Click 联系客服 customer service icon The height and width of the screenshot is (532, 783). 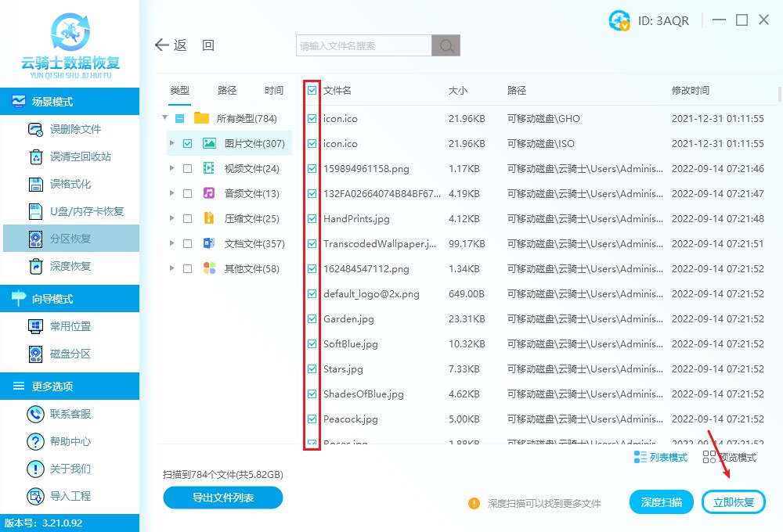34,413
